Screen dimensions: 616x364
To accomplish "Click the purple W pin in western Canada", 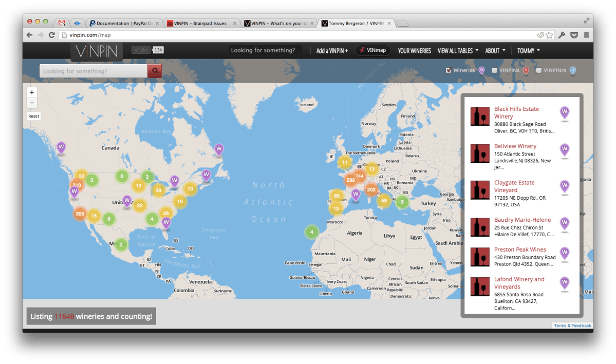I will click(61, 148).
